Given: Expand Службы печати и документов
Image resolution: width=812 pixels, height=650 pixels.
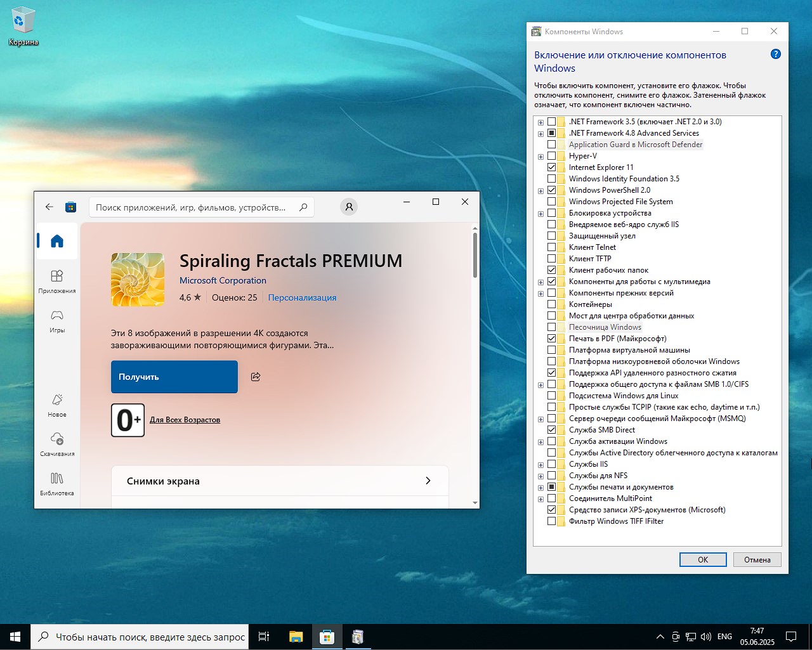Looking at the screenshot, I should click(540, 488).
